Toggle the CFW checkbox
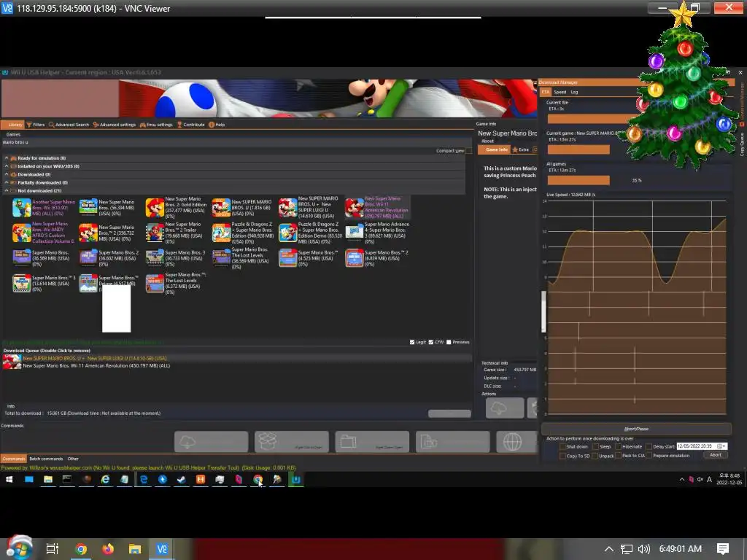This screenshot has height=560, width=747. 431,342
